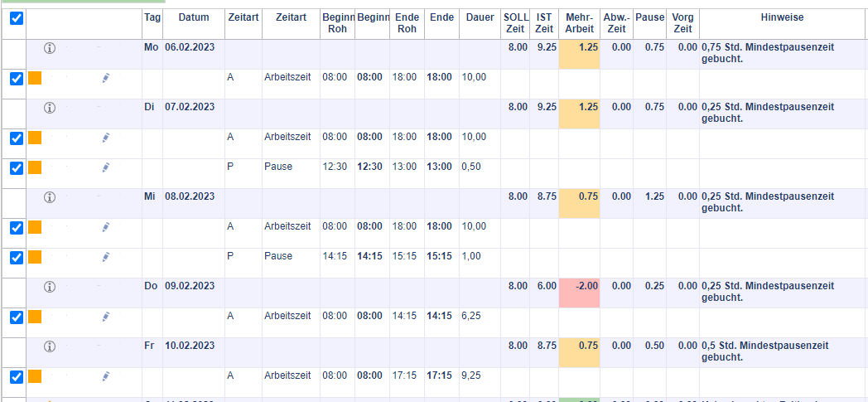
Task: Click the Mehr-Arbeit column header
Action: click(580, 23)
